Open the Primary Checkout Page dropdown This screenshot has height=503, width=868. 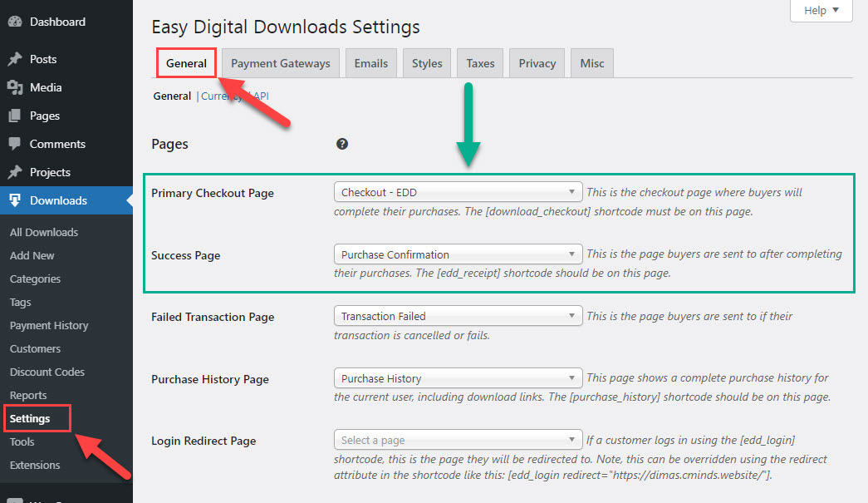[x=459, y=192]
